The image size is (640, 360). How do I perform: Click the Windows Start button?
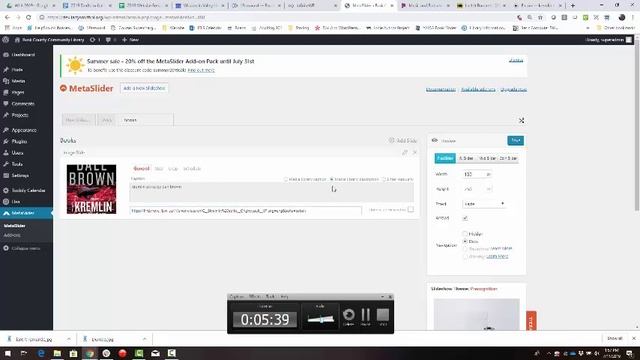click(x=8, y=353)
